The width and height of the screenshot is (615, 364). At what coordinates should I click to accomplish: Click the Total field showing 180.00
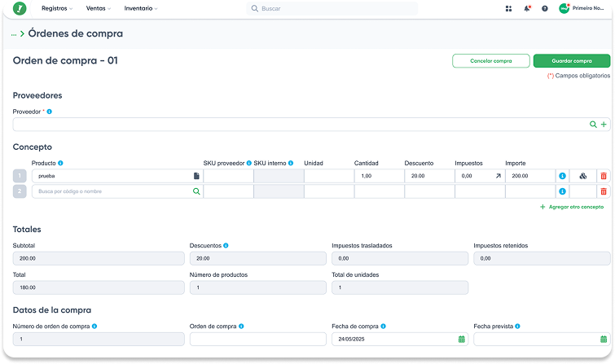point(99,287)
